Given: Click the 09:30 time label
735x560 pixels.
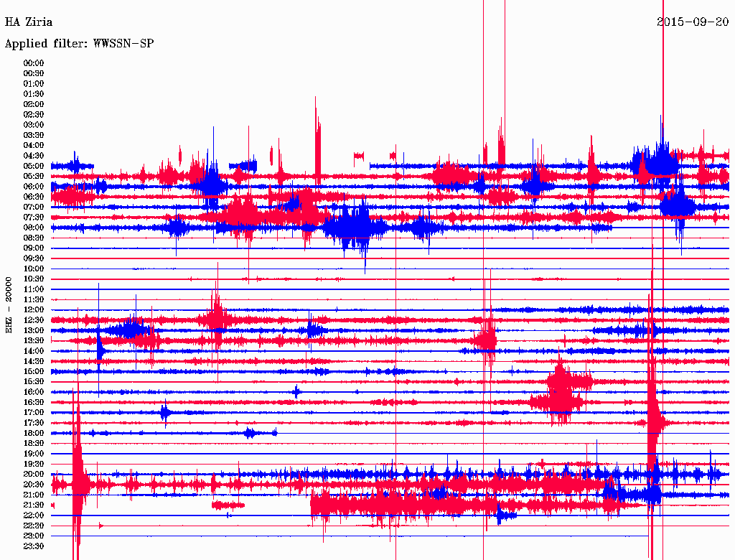Looking at the screenshot, I should [x=34, y=258].
